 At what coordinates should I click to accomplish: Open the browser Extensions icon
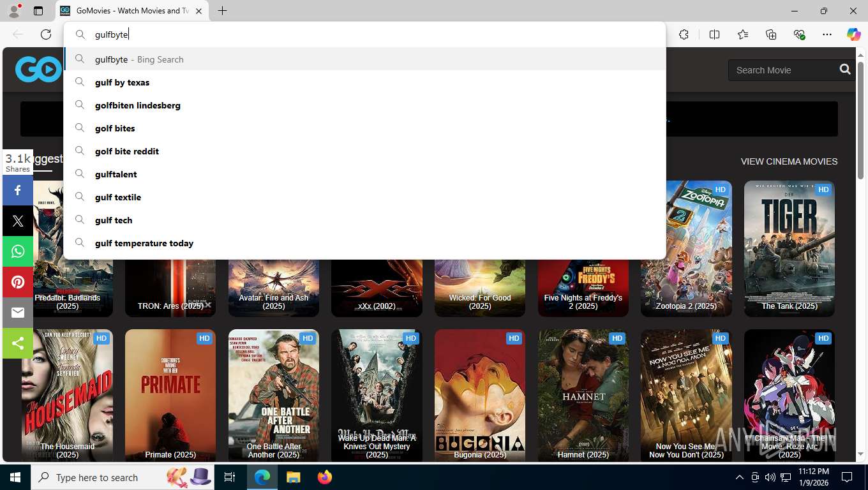click(684, 34)
